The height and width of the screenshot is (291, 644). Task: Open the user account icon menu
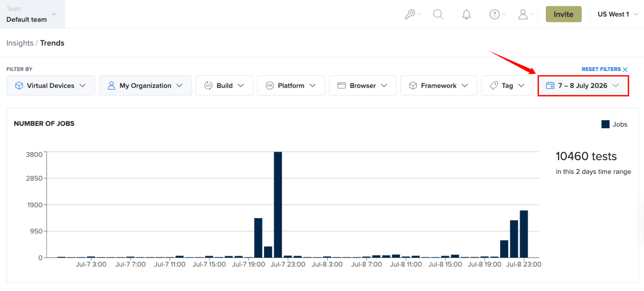(526, 15)
